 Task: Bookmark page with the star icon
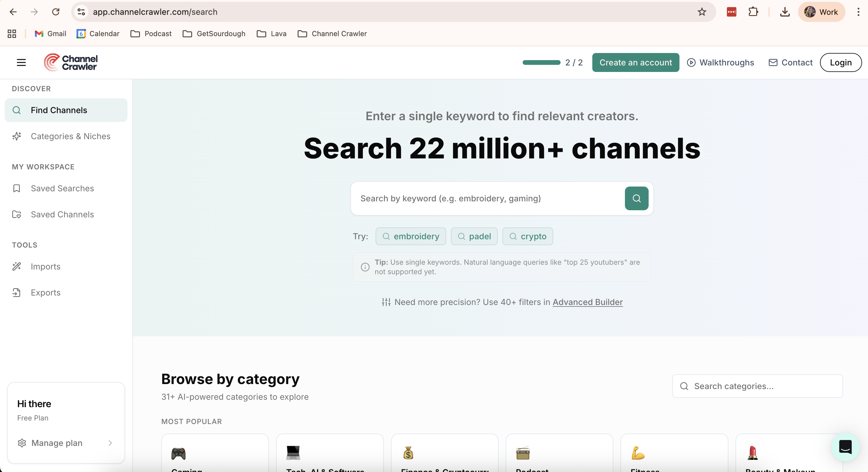pos(701,12)
